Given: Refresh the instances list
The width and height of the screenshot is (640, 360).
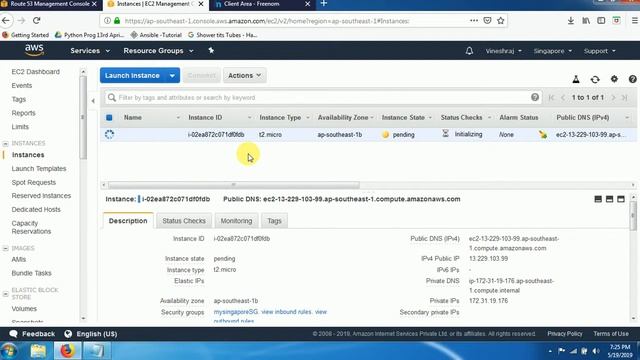Looking at the screenshot, I should coord(595,79).
